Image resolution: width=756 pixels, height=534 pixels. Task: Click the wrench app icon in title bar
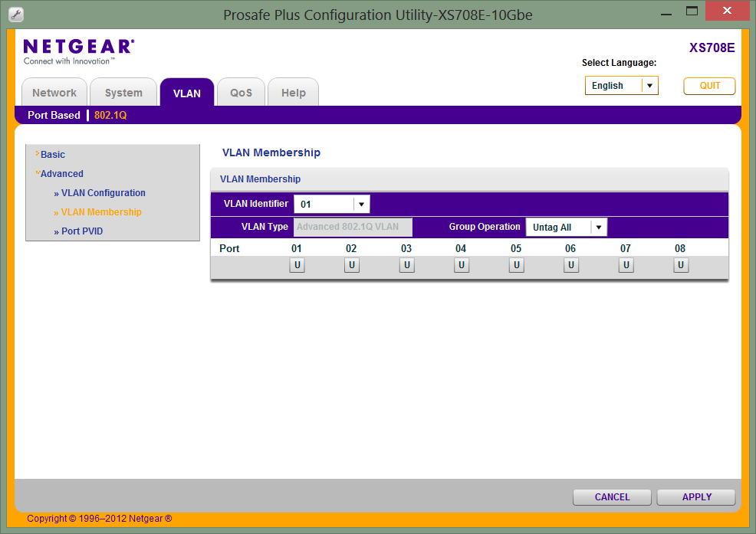pyautogui.click(x=16, y=15)
